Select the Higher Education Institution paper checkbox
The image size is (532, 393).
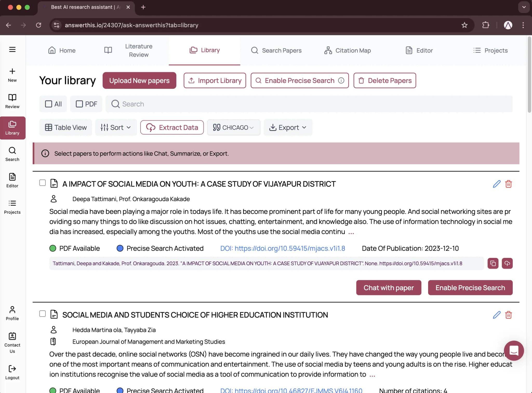[x=43, y=314]
